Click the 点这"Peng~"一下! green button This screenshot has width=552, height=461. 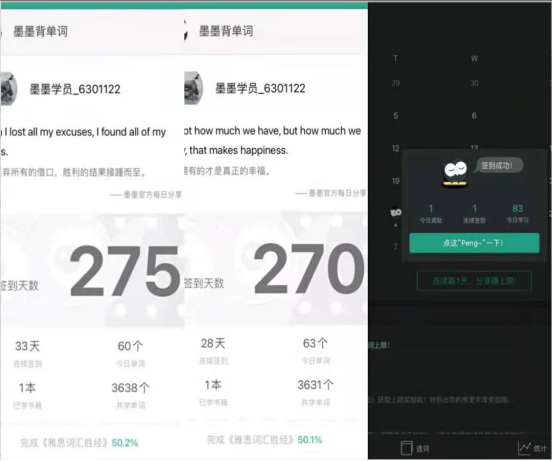click(x=474, y=243)
